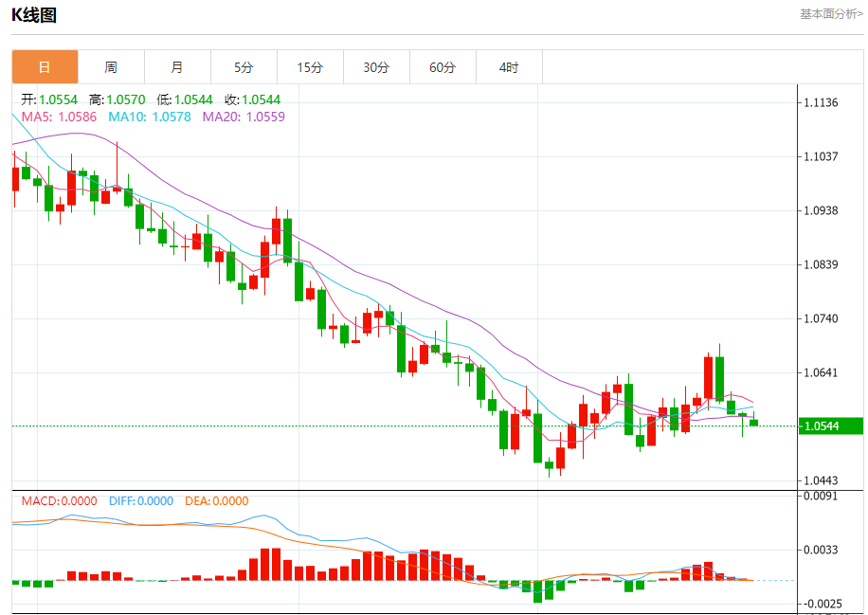Click the 1.0938 price axis label
868x615 pixels.
(x=821, y=210)
